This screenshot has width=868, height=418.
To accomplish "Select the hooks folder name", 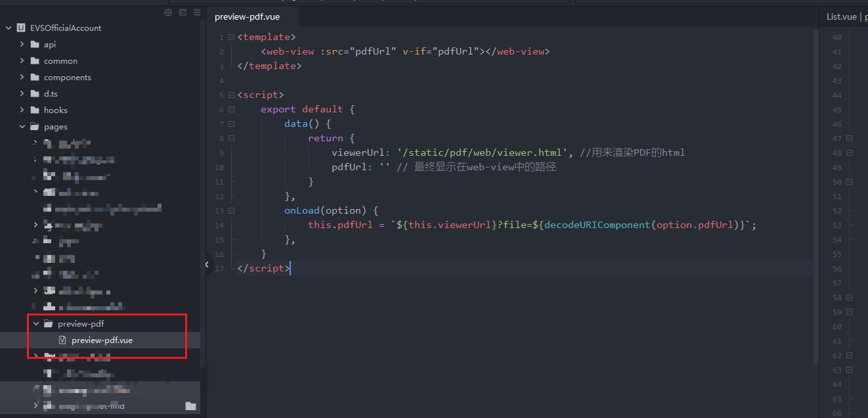I will pos(56,110).
